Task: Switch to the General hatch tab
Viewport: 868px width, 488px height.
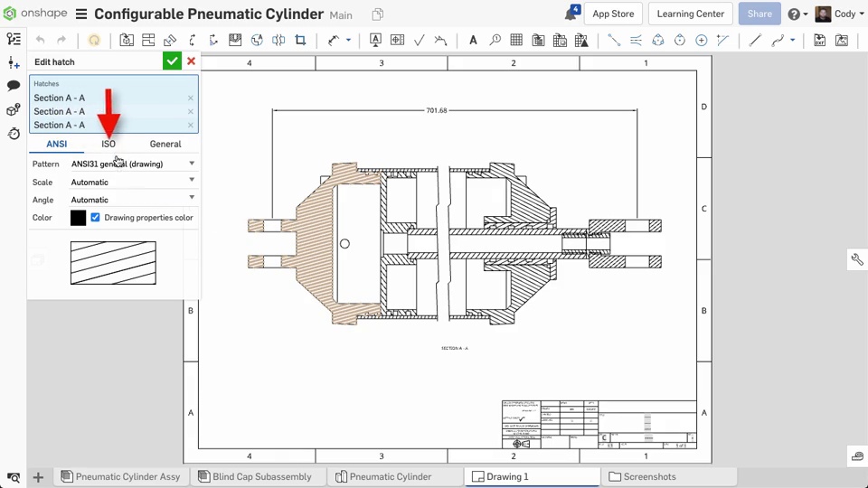Action: point(165,144)
